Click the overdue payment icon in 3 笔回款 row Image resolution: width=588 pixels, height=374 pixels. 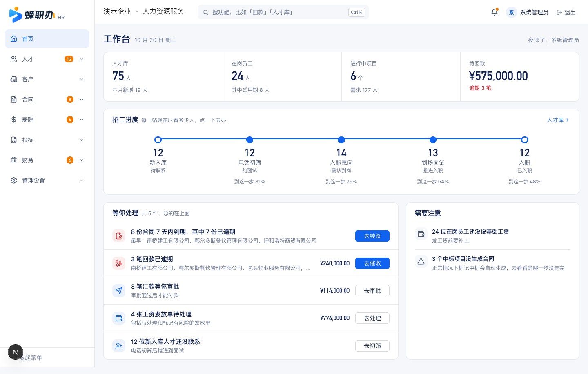119,263
